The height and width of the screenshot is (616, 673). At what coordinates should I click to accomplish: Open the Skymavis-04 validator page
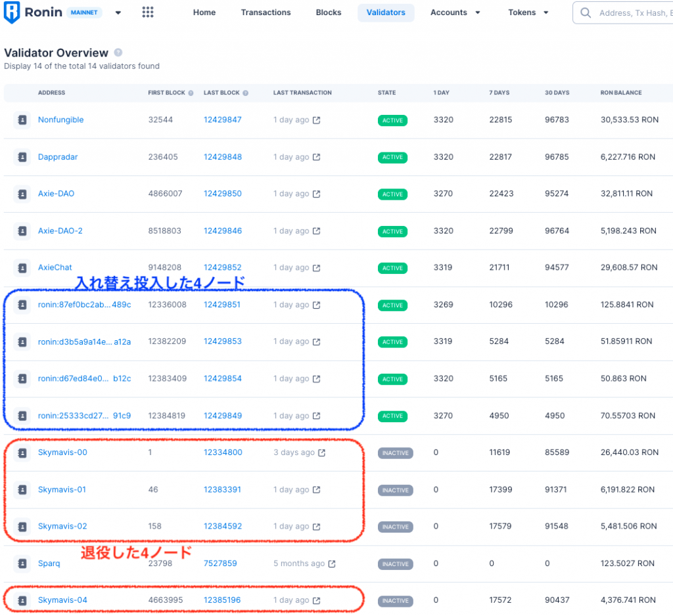point(62,600)
